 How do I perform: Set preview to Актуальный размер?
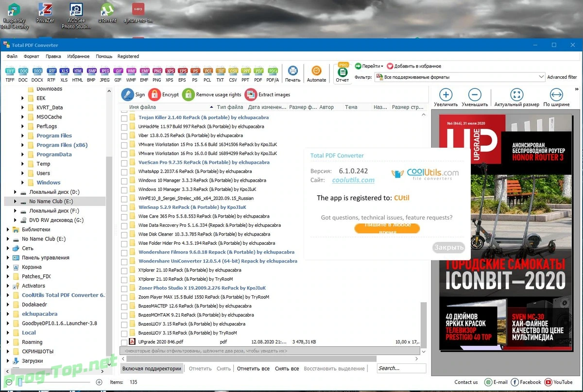coord(516,98)
